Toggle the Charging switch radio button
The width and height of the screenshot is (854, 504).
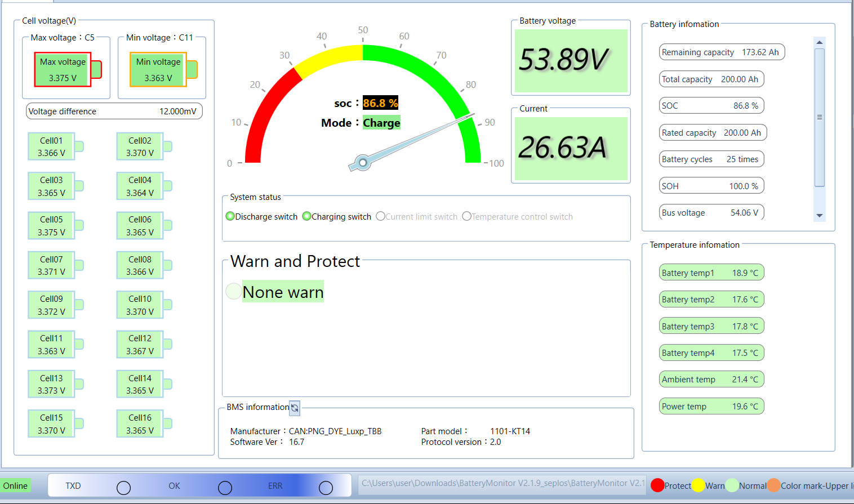pyautogui.click(x=306, y=216)
